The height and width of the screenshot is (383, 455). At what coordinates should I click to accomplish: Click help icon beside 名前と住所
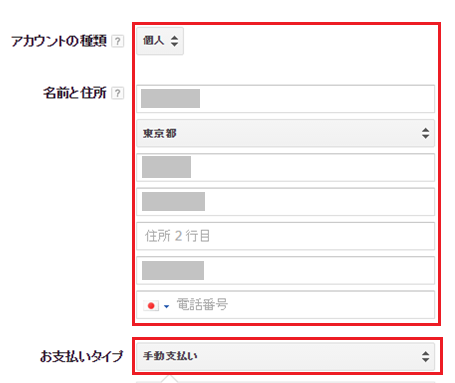tap(117, 93)
